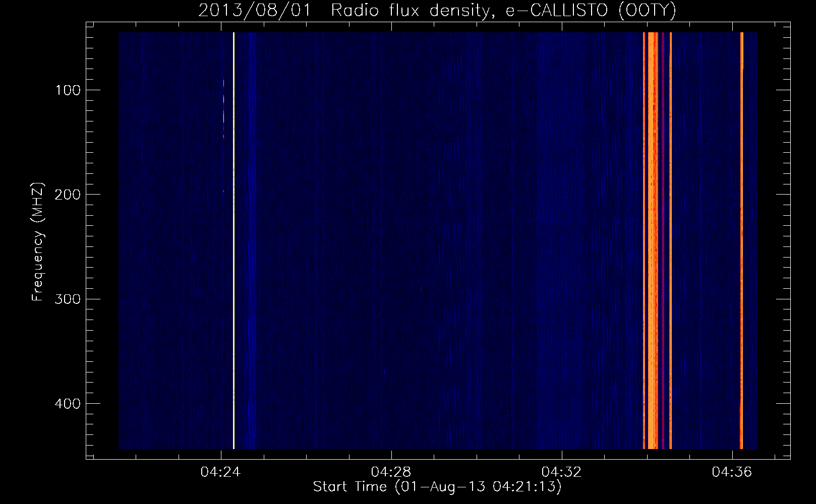Click the '100' frequency tick label
The image size is (816, 504).
(68, 90)
